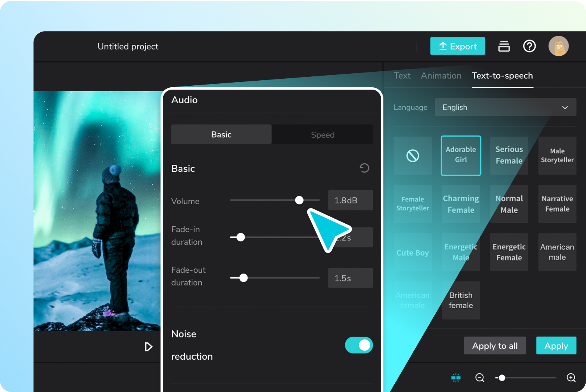Click the Export button

(457, 46)
